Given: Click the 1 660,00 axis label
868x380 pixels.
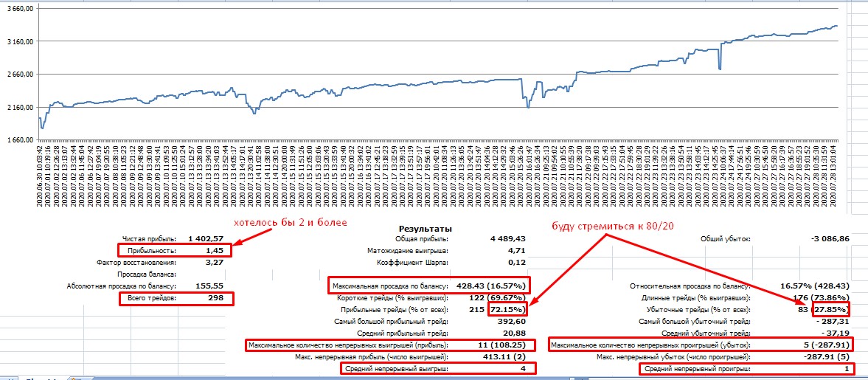Looking at the screenshot, I should pos(19,140).
